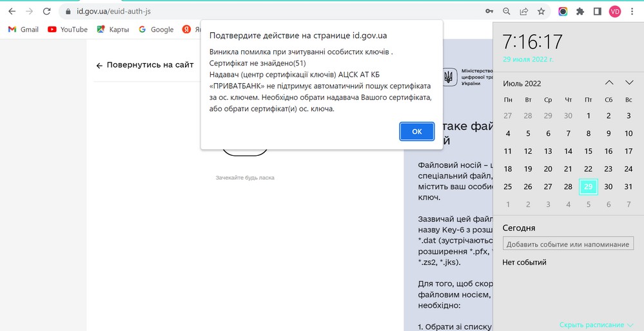The height and width of the screenshot is (331, 644).
Task: Open the YouTube bookmark
Action: [x=68, y=30]
